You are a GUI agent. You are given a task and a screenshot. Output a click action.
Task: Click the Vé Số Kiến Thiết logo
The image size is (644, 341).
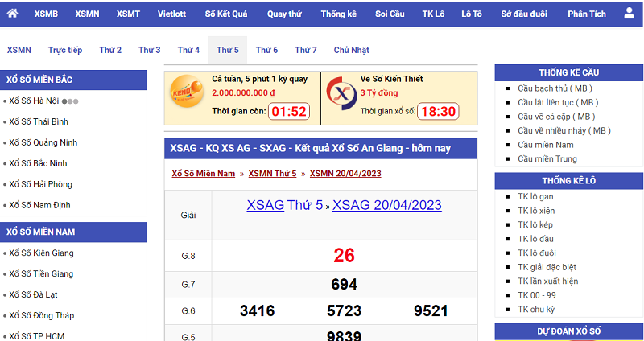(341, 93)
